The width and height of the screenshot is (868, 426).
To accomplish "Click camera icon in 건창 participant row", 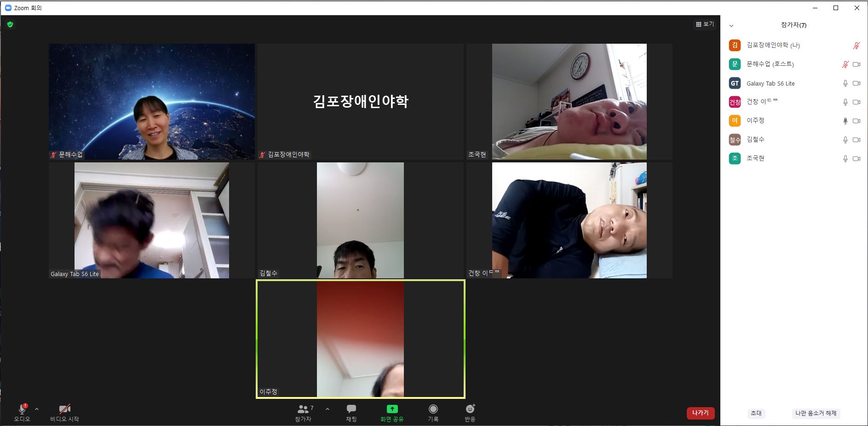I will pyautogui.click(x=857, y=102).
